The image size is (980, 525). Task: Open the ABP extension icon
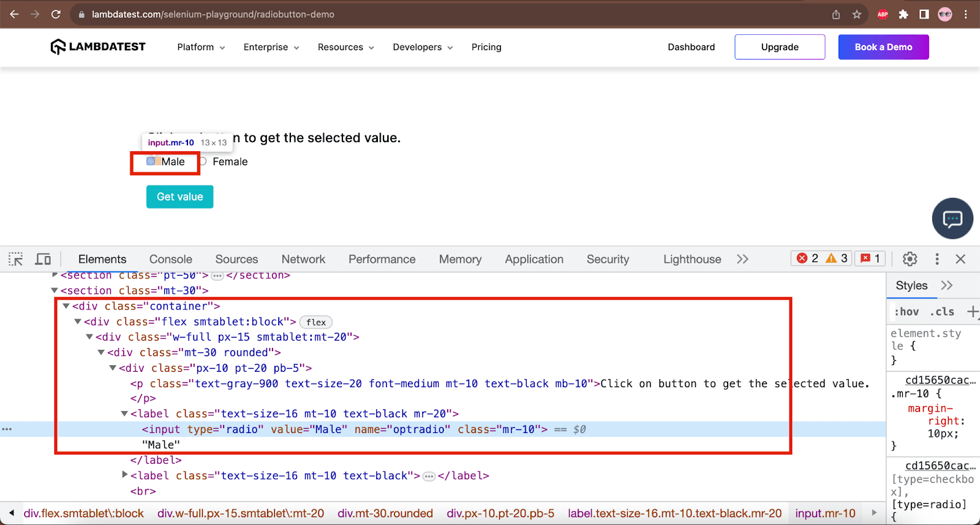click(883, 14)
